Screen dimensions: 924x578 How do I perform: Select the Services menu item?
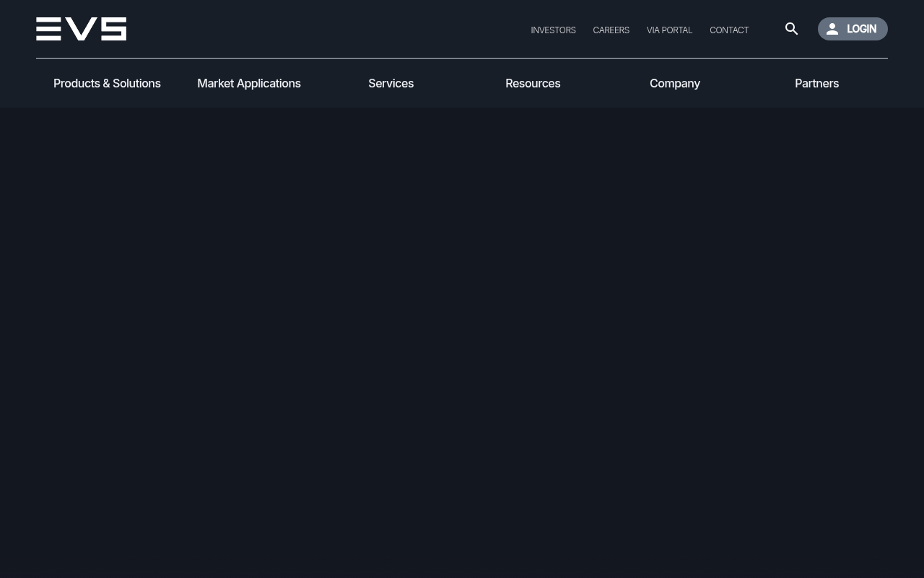pyautogui.click(x=391, y=83)
